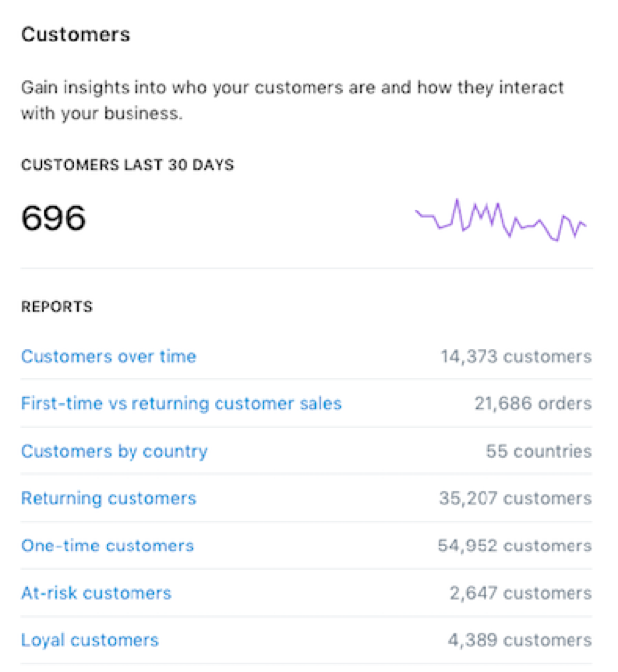The image size is (618, 672).
Task: Click the 14,373 customers value
Action: (516, 357)
